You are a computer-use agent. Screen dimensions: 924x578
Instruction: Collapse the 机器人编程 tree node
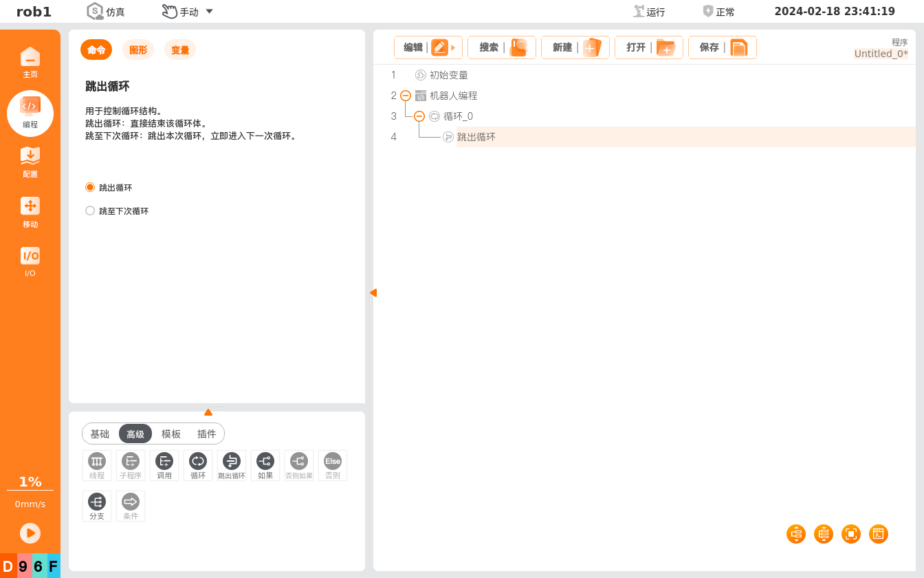coord(406,96)
